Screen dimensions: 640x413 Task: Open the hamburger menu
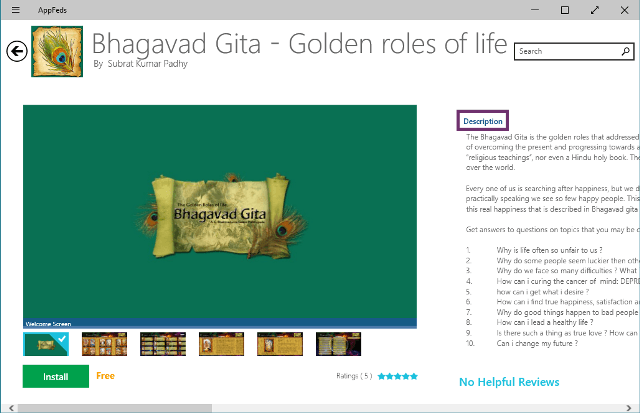point(16,10)
